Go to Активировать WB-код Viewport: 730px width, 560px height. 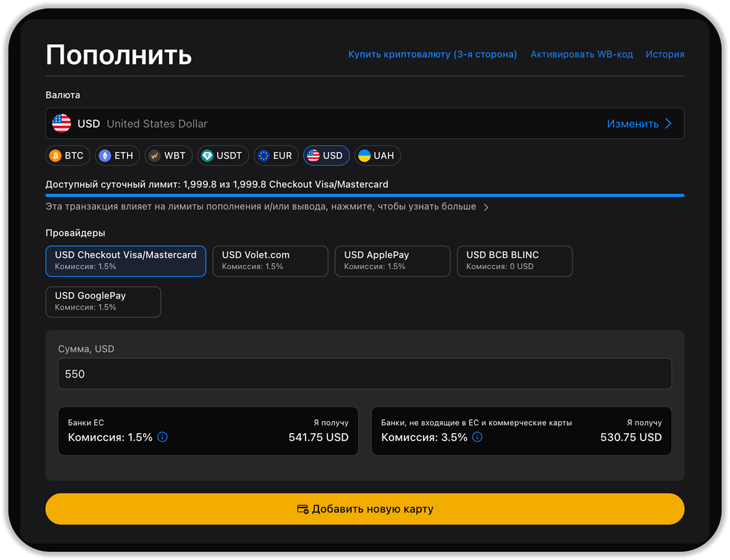coord(581,54)
